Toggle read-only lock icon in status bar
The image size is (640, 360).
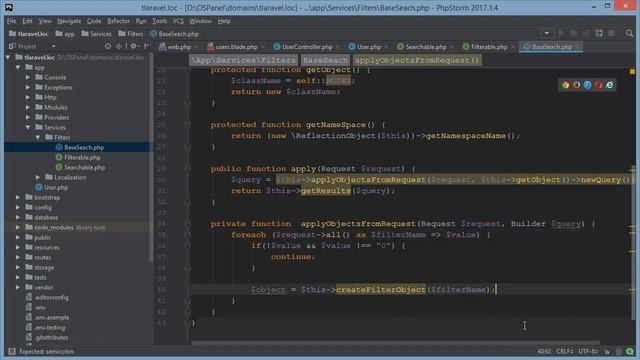[607, 351]
